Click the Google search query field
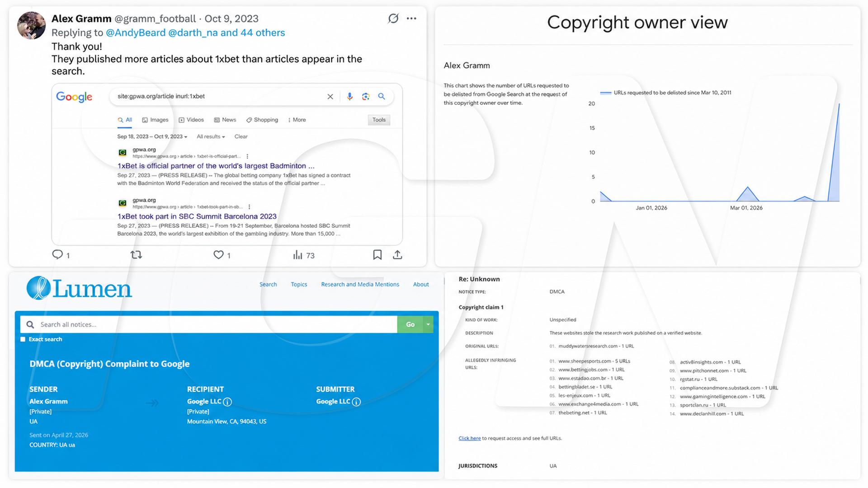Image resolution: width=868 pixels, height=488 pixels. click(x=219, y=96)
